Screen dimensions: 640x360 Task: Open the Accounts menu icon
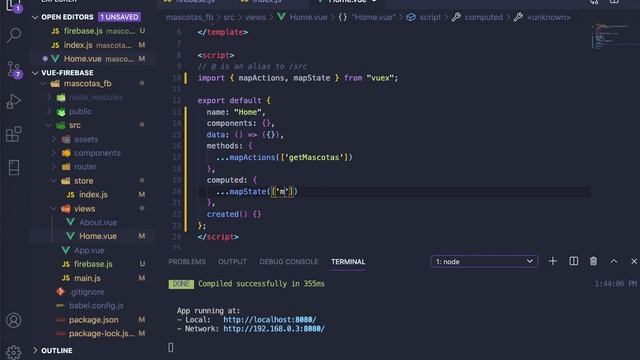[14, 320]
